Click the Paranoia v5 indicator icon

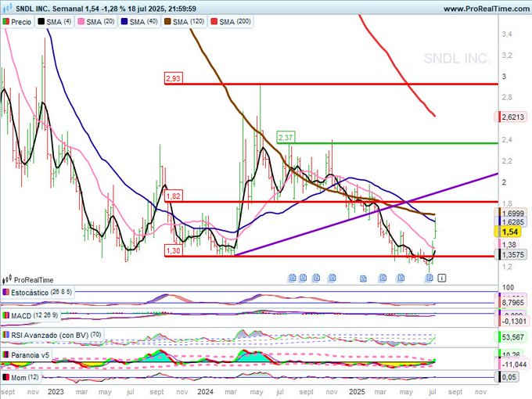[5, 355]
